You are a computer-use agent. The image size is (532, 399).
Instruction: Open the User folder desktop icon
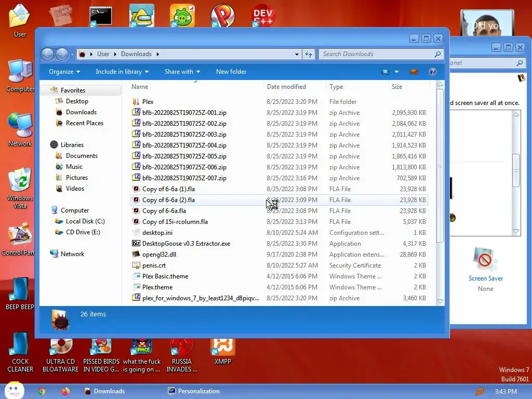(20, 20)
